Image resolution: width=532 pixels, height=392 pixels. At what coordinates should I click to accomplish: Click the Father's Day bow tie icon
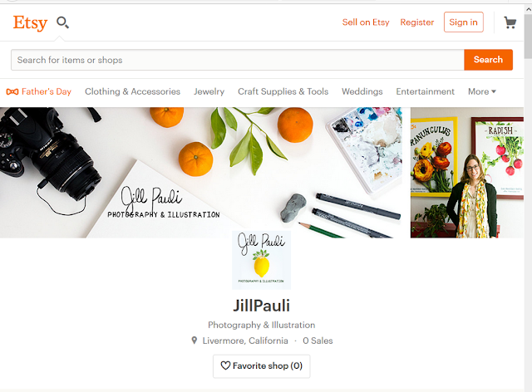point(12,91)
